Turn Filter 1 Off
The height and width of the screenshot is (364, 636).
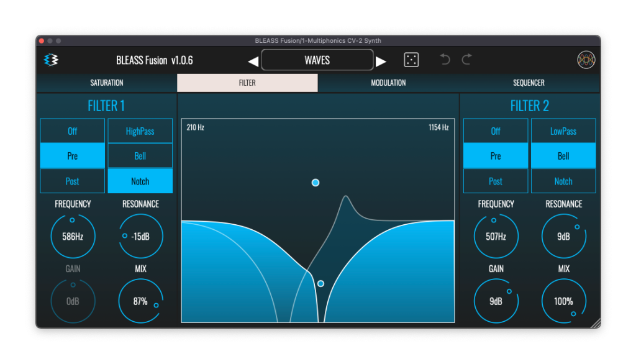point(73,131)
